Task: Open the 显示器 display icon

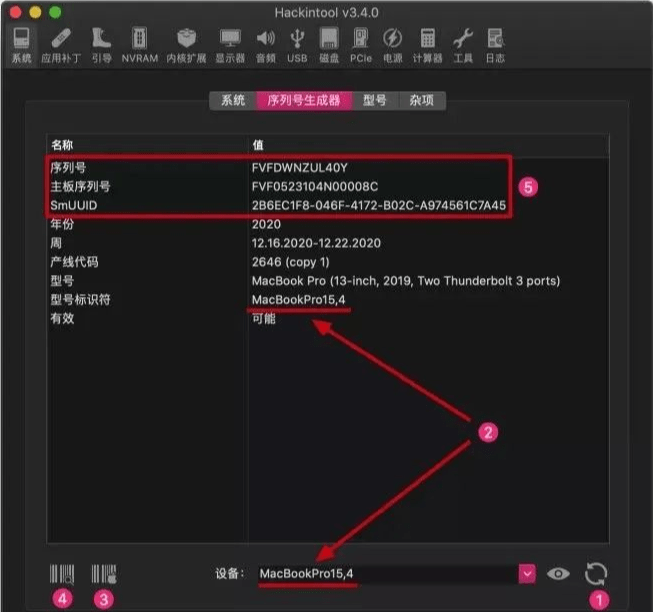Action: pos(230,45)
